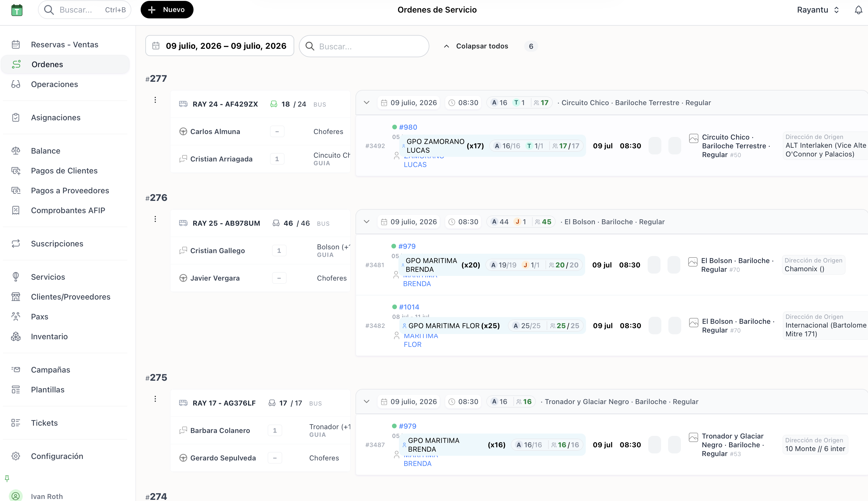Click the Suscripciones loop icon
The height and width of the screenshot is (501, 868).
point(16,243)
